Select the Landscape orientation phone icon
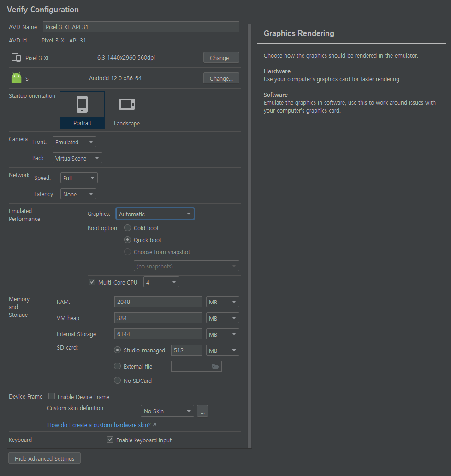 coord(126,104)
